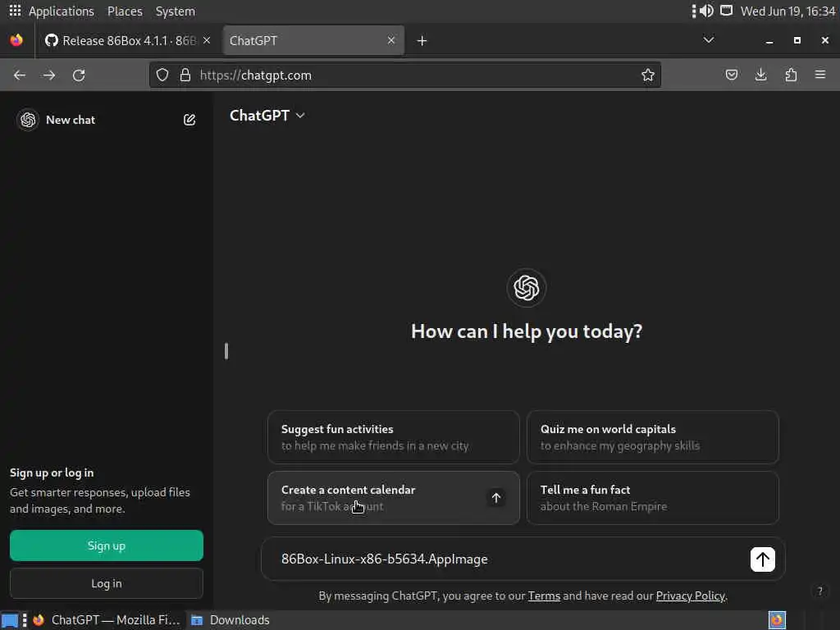Viewport: 840px width, 630px height.
Task: View site security padlock info
Action: 185,75
